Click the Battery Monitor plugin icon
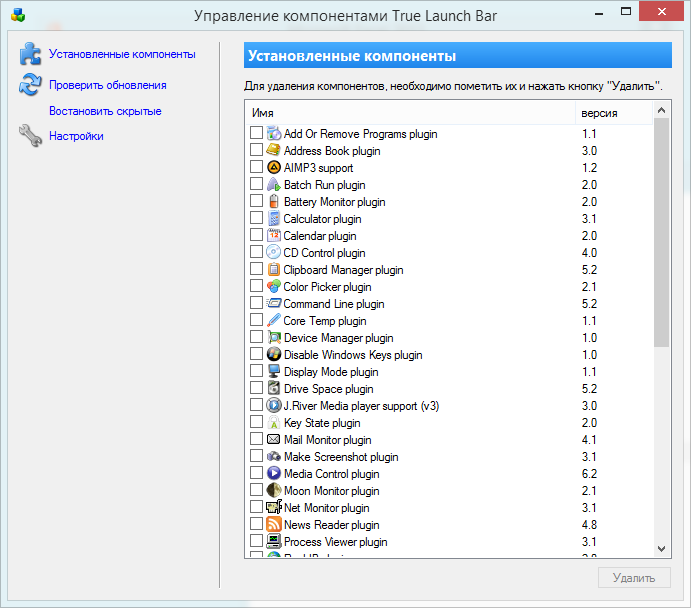 [x=274, y=202]
